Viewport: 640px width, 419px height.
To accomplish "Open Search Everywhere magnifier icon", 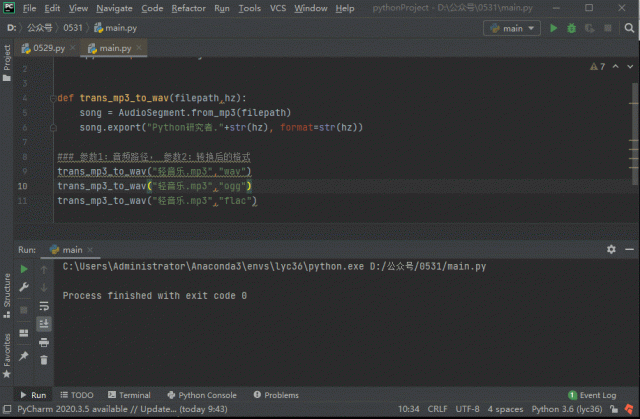I will [630, 28].
